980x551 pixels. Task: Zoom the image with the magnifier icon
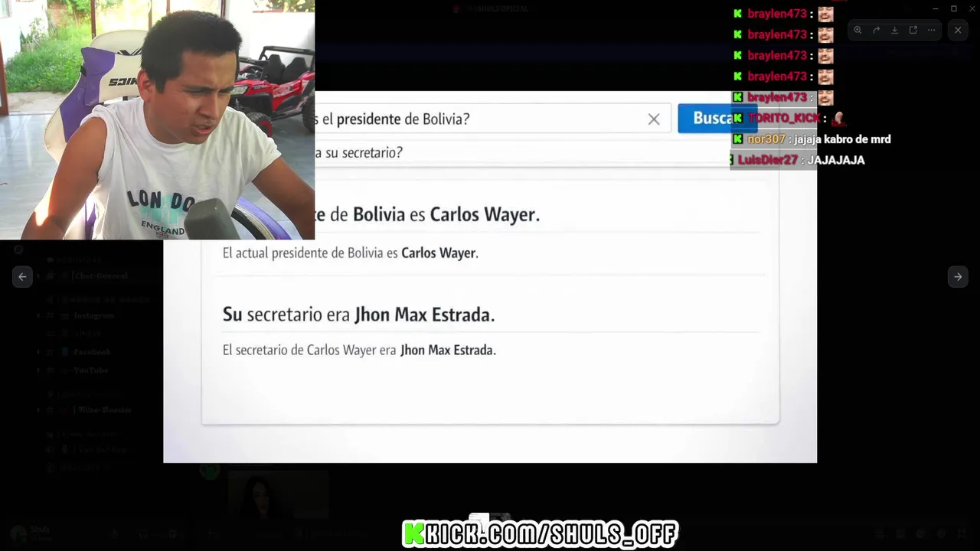coord(857,30)
